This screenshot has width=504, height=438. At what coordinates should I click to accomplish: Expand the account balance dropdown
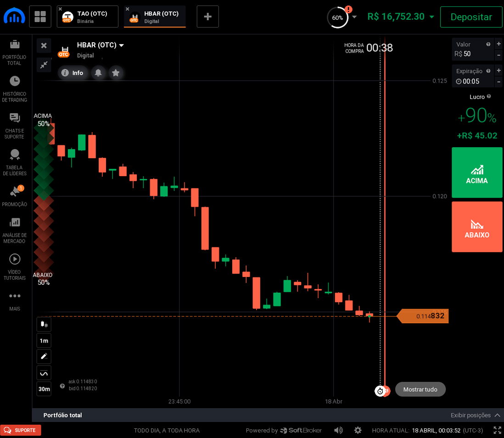pyautogui.click(x=431, y=17)
